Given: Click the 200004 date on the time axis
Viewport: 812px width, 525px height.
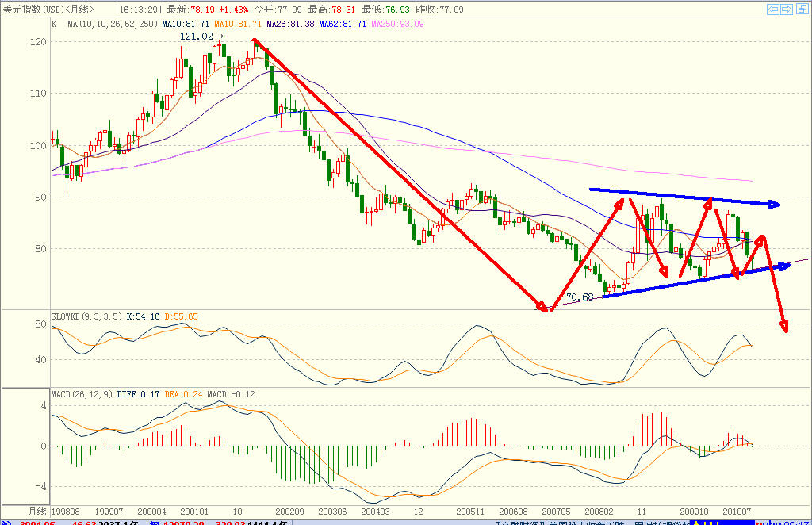Looking at the screenshot, I should 151,512.
